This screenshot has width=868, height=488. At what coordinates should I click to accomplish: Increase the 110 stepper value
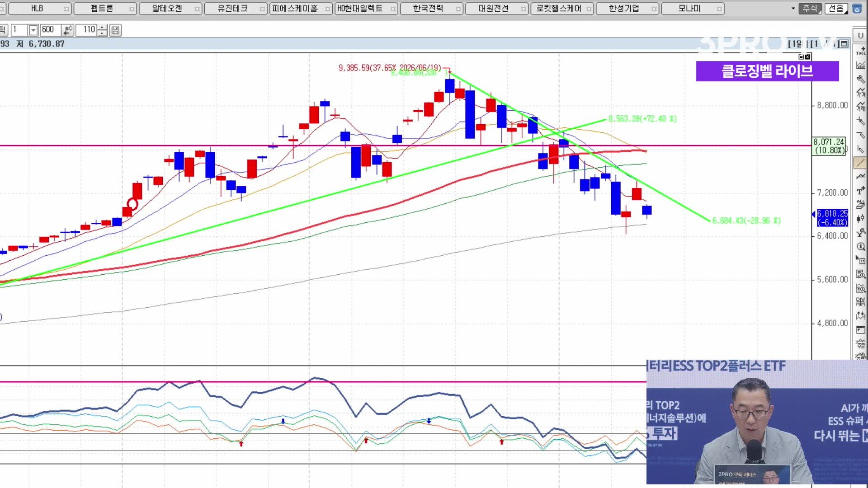[x=103, y=28]
